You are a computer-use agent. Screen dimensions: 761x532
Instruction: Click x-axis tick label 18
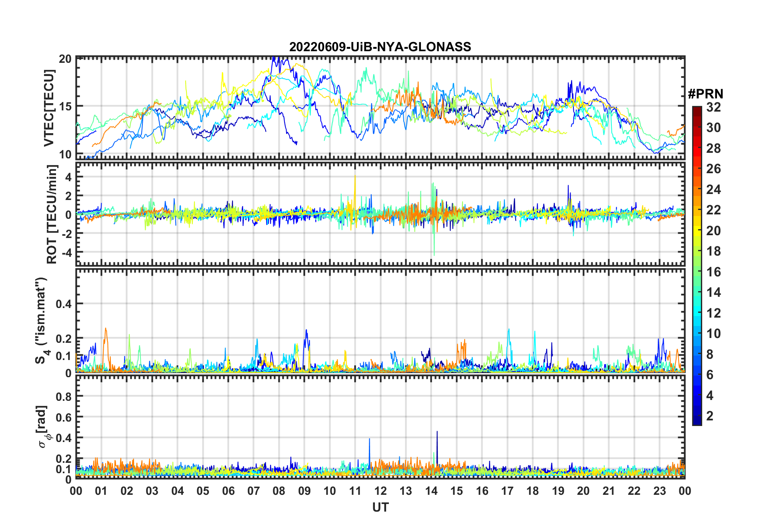click(x=533, y=491)
